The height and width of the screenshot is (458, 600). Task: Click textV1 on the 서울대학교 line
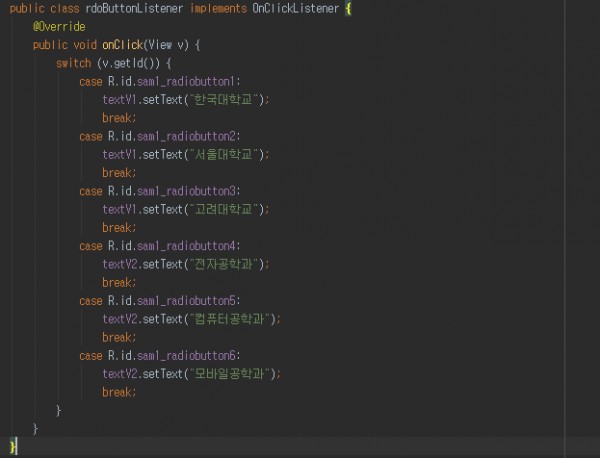[x=119, y=155]
